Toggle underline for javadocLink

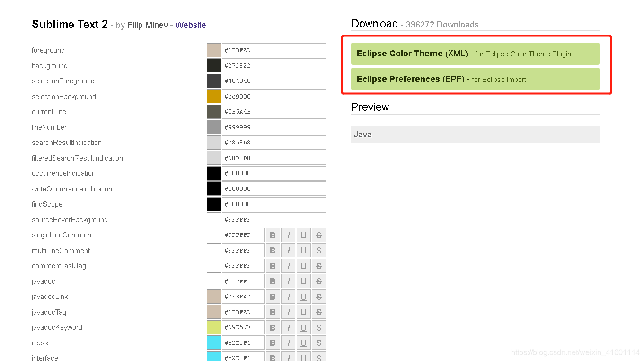tap(303, 297)
